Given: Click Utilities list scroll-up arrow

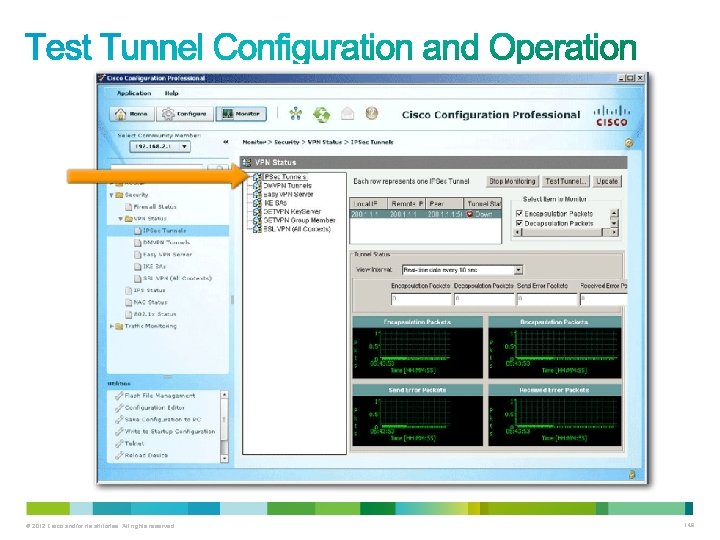Looking at the screenshot, I should pos(224,395).
